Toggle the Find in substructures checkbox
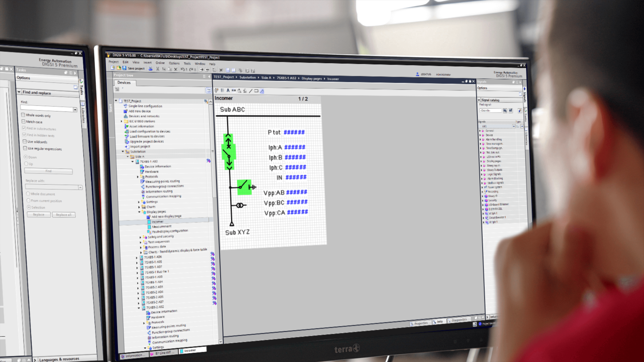The height and width of the screenshot is (362, 644). click(x=24, y=128)
